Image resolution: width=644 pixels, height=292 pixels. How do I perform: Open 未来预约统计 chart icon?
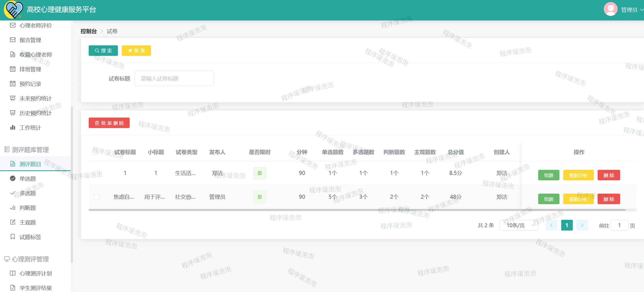tap(13, 98)
